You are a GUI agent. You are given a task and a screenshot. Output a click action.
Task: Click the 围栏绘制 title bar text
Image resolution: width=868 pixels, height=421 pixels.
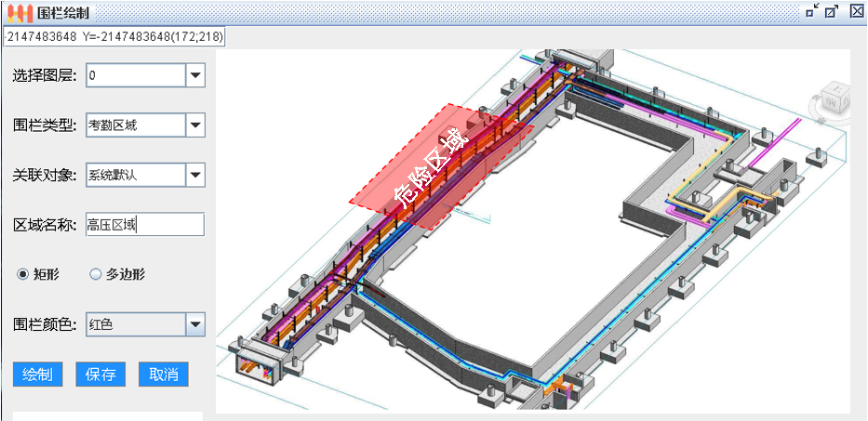point(63,13)
